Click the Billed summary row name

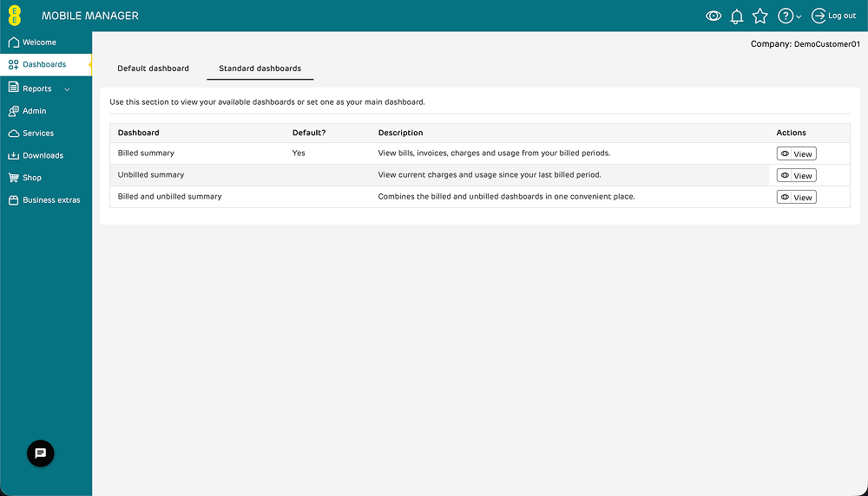coord(146,153)
